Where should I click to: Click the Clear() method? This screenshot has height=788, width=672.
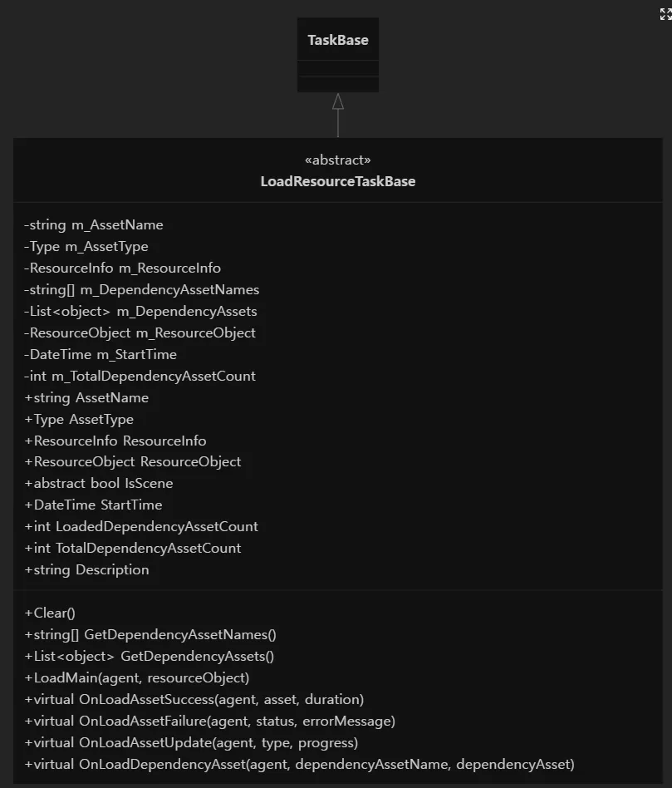click(50, 613)
